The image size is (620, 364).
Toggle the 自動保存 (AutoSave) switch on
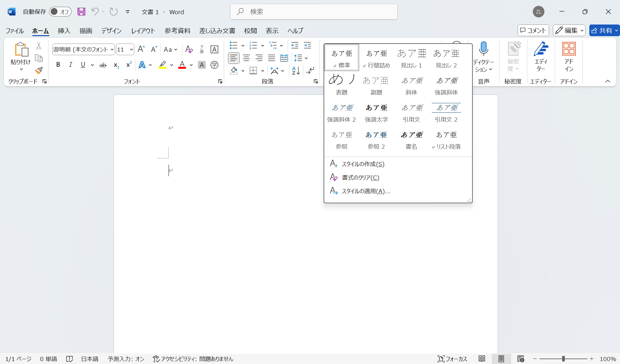[60, 11]
